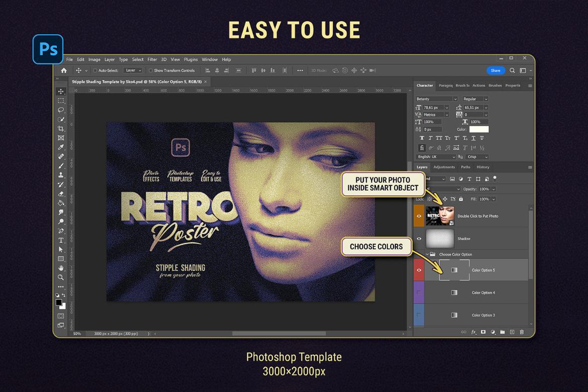Toggle Strikethrough in Character panel
Image resolution: width=588 pixels, height=392 pixels.
(x=482, y=138)
